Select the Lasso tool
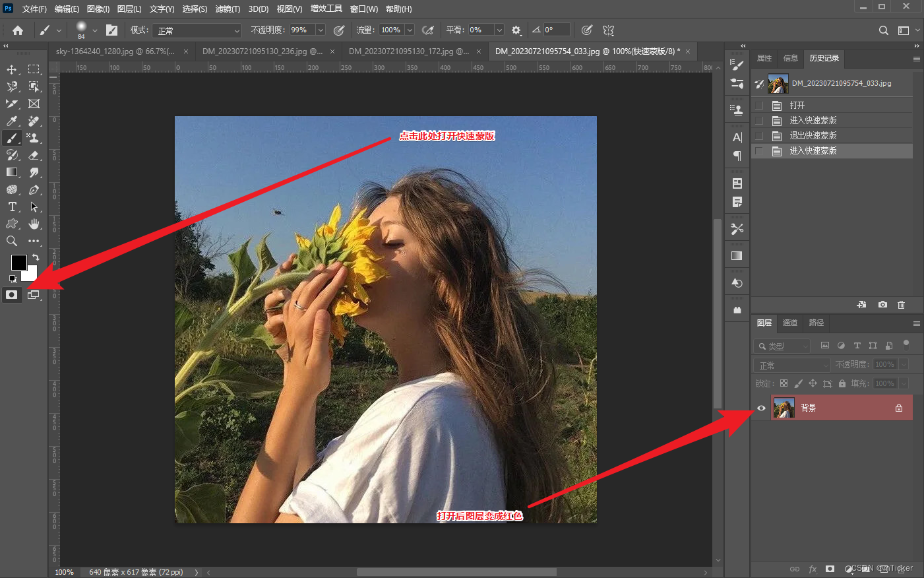 click(x=12, y=86)
